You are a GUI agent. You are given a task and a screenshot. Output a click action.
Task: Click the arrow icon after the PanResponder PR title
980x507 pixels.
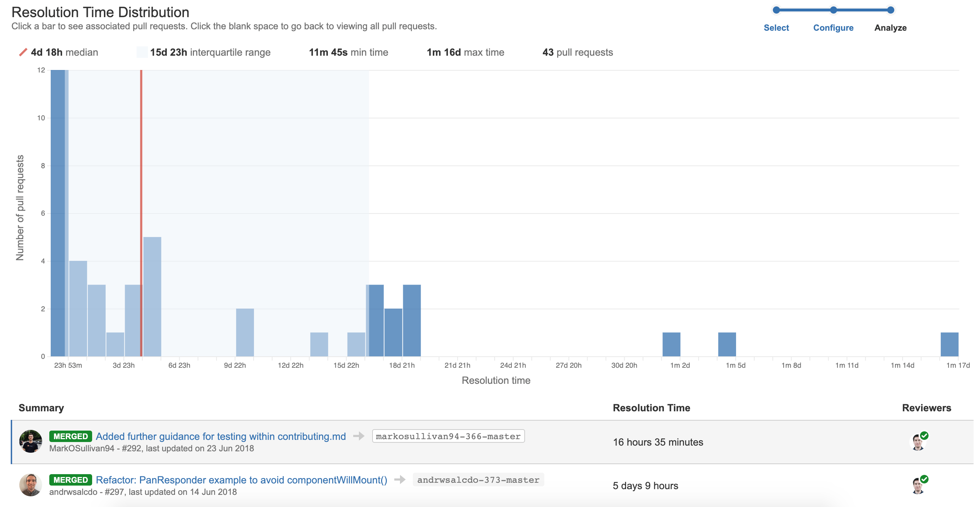point(400,480)
